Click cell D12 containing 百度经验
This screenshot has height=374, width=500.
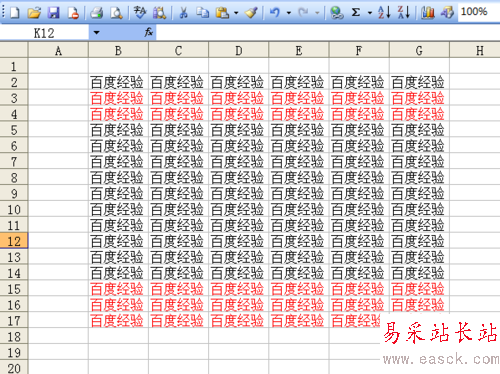click(x=239, y=241)
